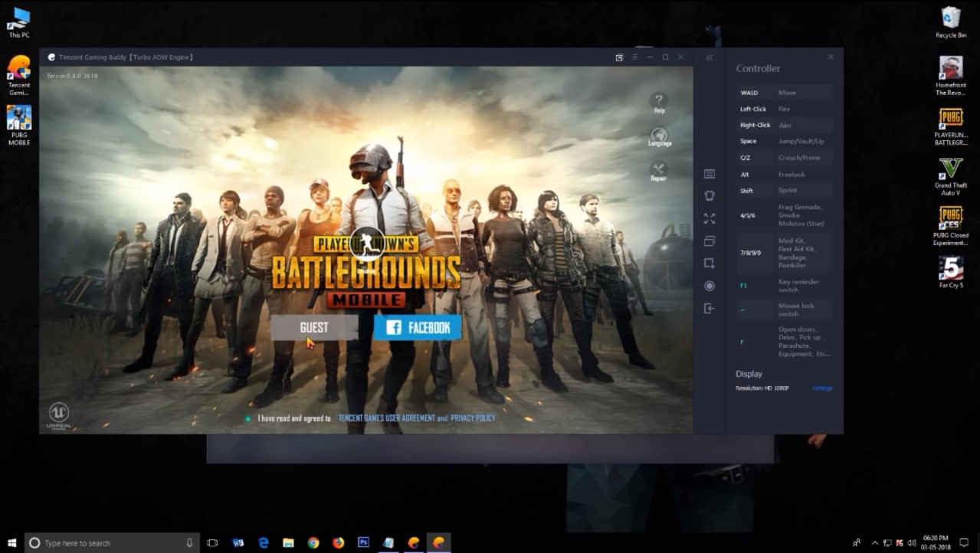Collapse the controller side panel with the double chevron
The height and width of the screenshot is (553, 980).
[x=710, y=57]
